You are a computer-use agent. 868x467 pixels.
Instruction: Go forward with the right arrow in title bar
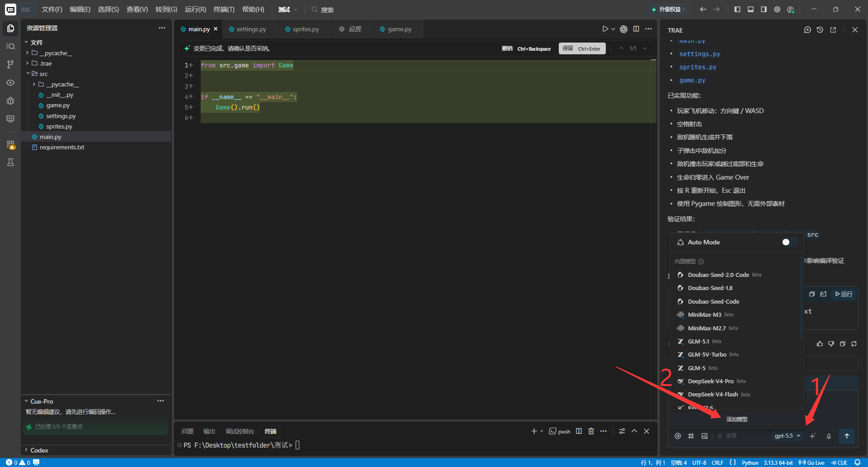click(x=717, y=9)
